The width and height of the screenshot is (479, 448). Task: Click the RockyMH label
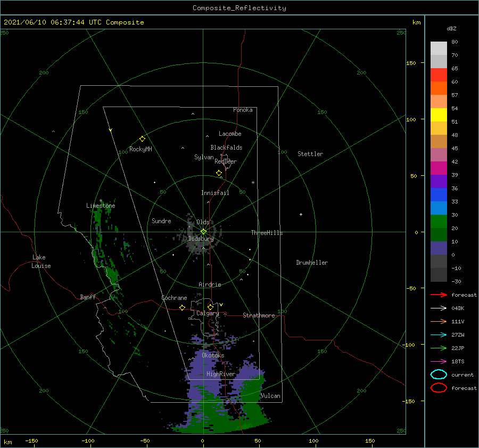click(141, 149)
